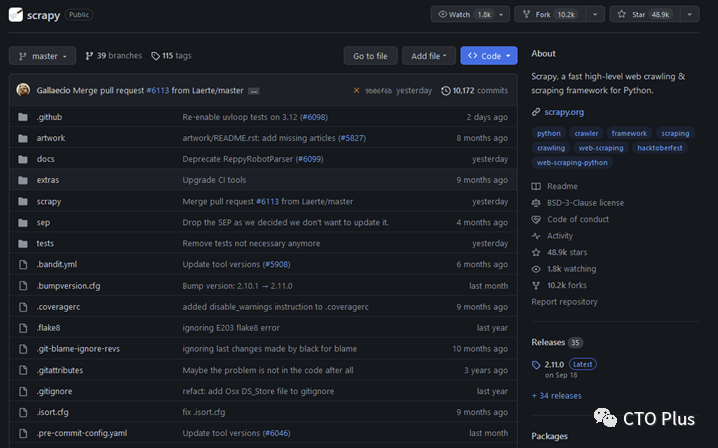718x448 pixels.
Task: Select the web-scraping-python topic tag
Action: pos(572,163)
